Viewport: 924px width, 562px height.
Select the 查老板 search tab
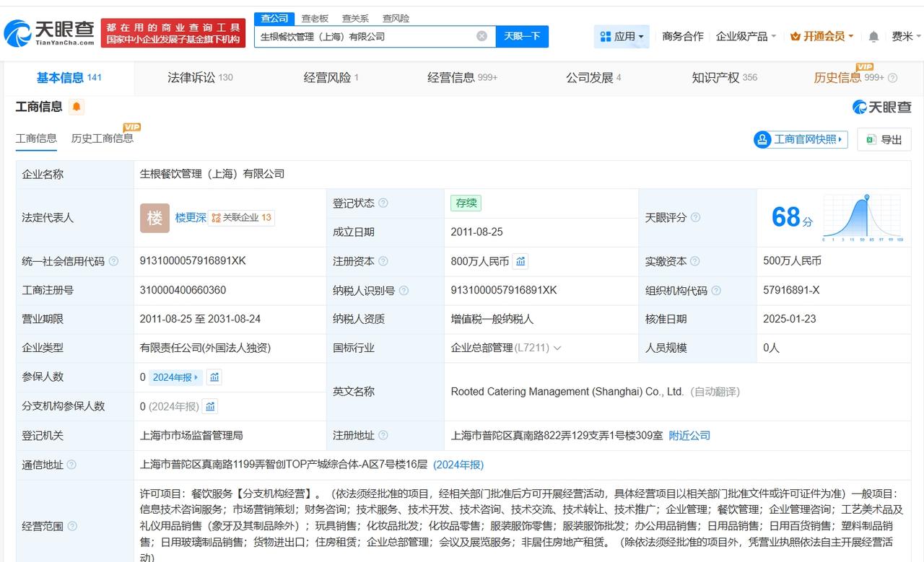coord(313,18)
